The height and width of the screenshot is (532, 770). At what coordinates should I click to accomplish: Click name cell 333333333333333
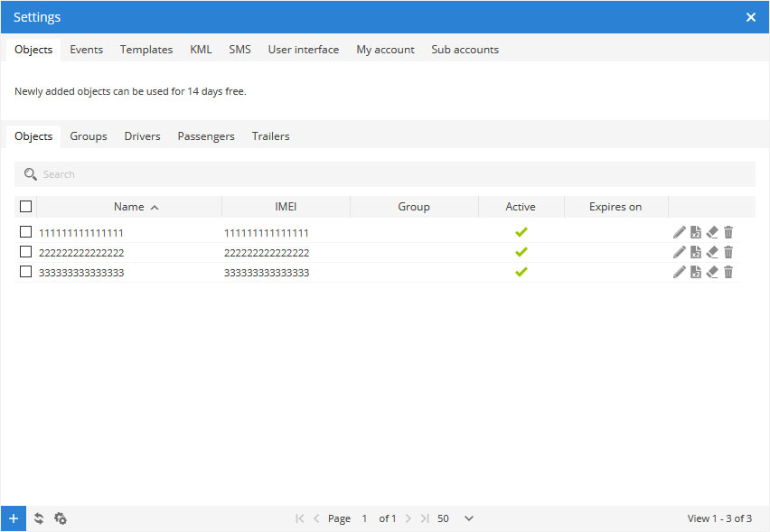click(x=81, y=273)
